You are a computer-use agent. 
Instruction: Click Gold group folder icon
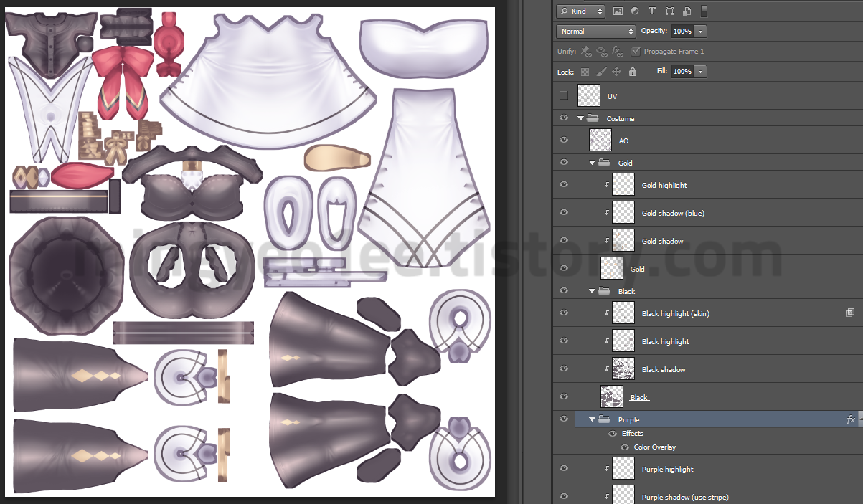click(605, 163)
